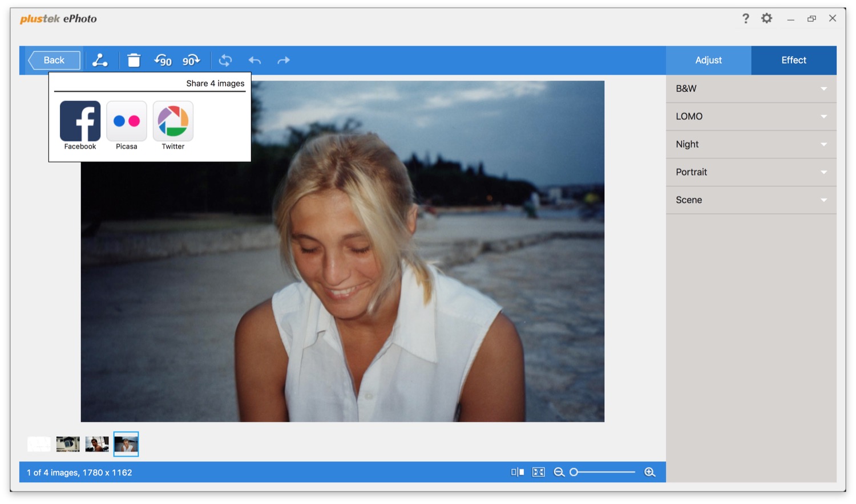Click the Reset/refresh arrows icon

click(225, 60)
